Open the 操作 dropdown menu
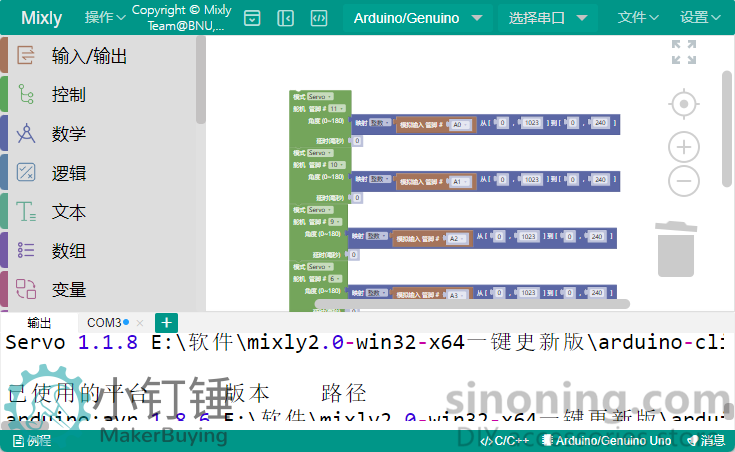Screen dimensions: 735x452 (x=105, y=18)
